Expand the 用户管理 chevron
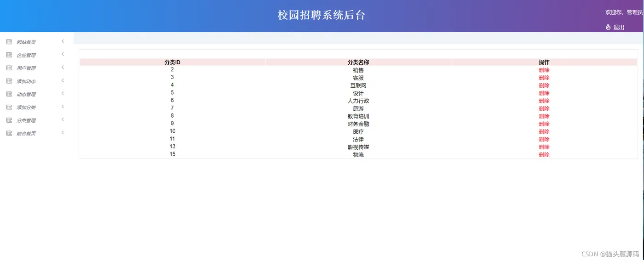The height and width of the screenshot is (260, 644). pyautogui.click(x=63, y=68)
